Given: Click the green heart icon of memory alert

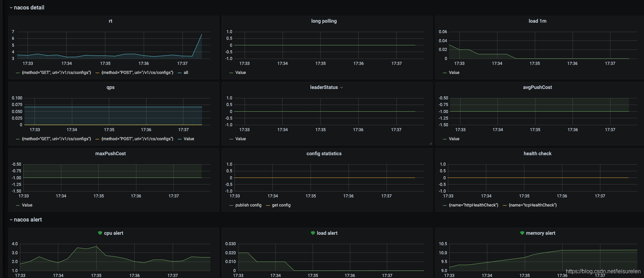Looking at the screenshot, I should click(x=522, y=233).
